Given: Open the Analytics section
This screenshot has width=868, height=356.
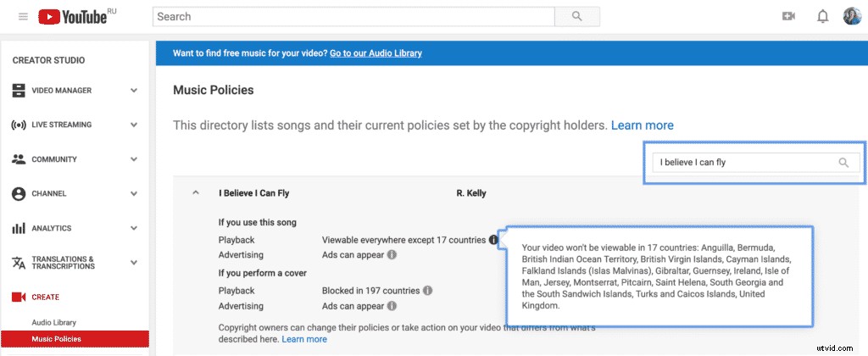Looking at the screenshot, I should tap(52, 228).
